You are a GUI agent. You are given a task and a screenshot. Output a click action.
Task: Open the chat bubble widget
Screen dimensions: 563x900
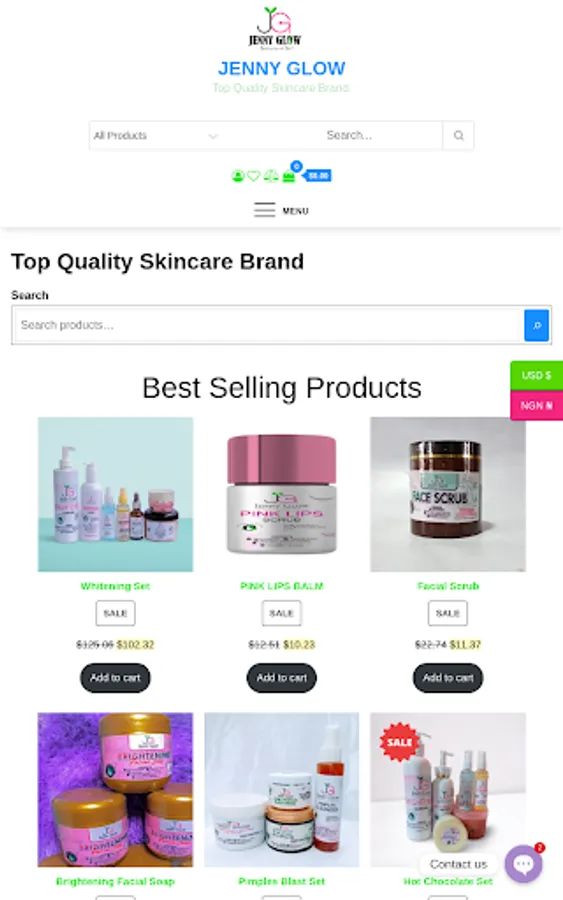pos(523,863)
